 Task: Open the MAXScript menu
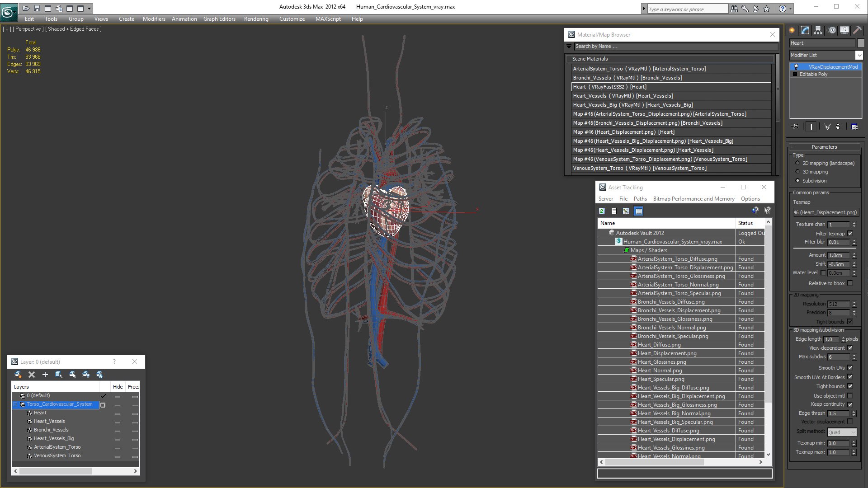coord(328,19)
